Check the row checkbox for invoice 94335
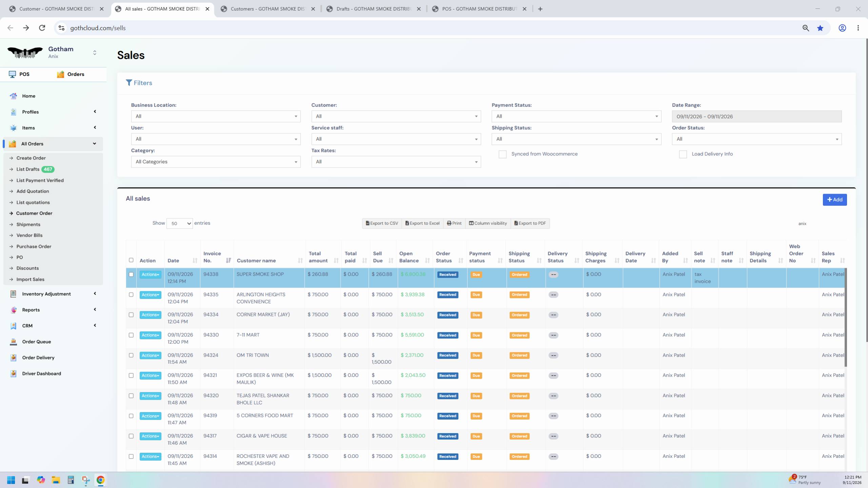The image size is (868, 488). tap(131, 295)
